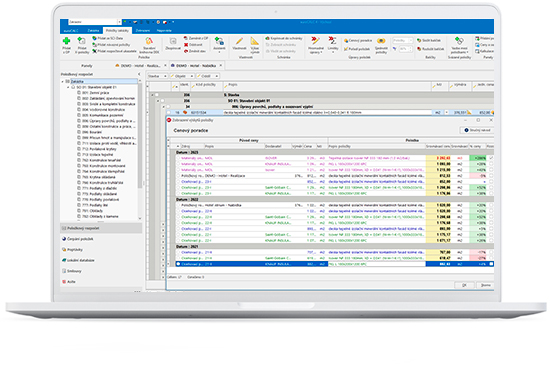Viewport: 550px width, 382px height.
Task: Click 'Pořadí položek' in the ribbon
Action: 357,49
